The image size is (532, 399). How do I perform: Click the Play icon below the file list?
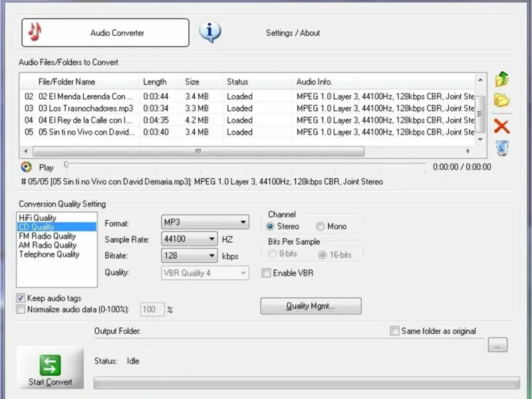pyautogui.click(x=26, y=167)
